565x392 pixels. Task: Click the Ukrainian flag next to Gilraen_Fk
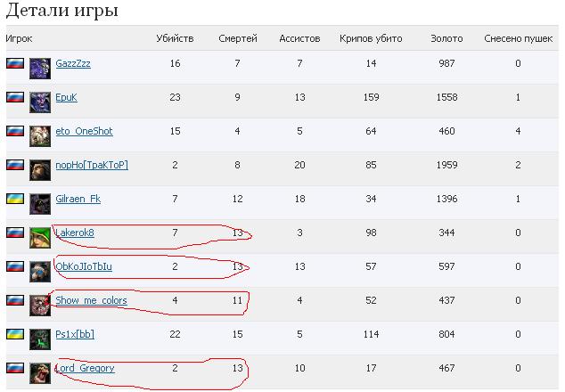pyautogui.click(x=15, y=199)
